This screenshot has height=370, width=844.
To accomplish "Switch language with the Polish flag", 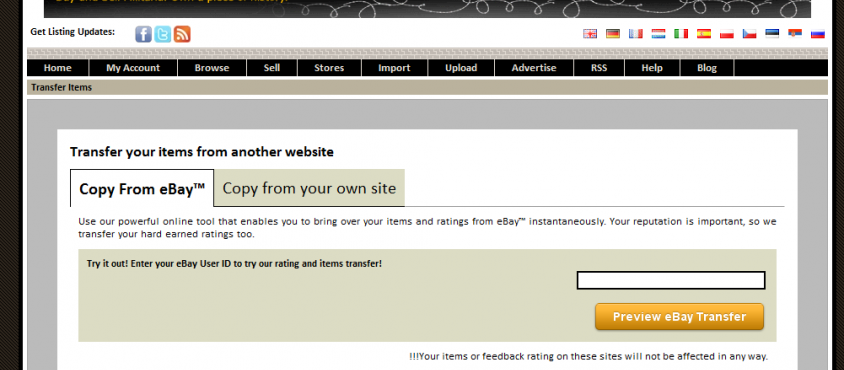I will [727, 33].
